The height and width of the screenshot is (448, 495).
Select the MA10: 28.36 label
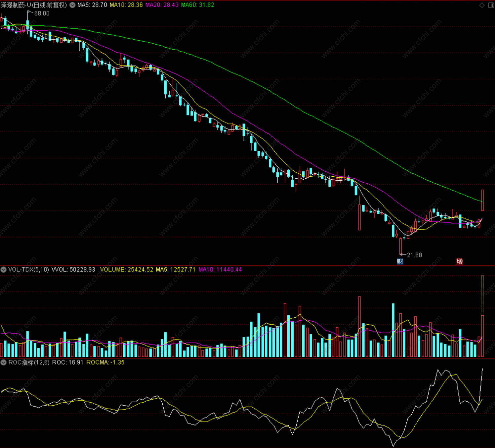coord(126,5)
